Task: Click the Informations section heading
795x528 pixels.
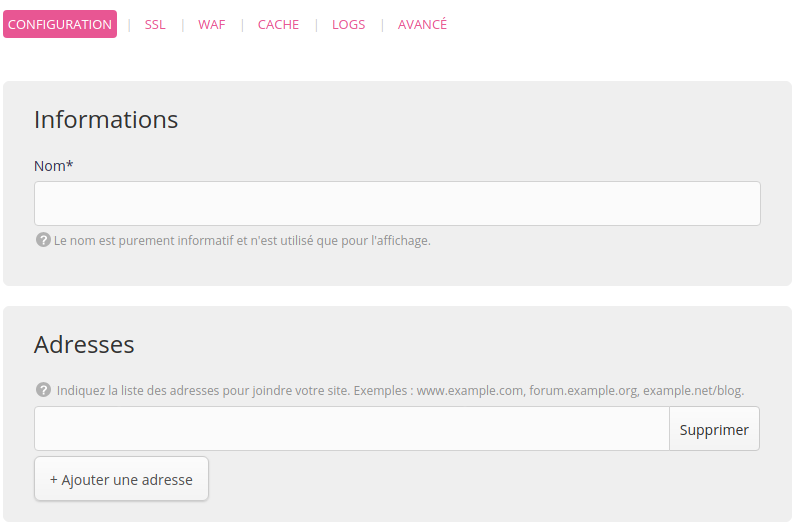Action: 106,120
